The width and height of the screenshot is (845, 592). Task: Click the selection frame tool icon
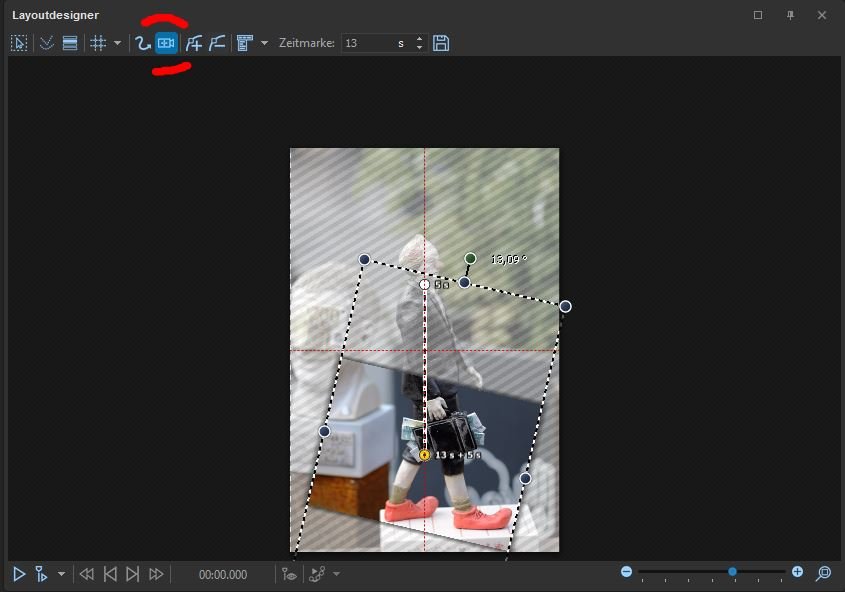click(19, 43)
